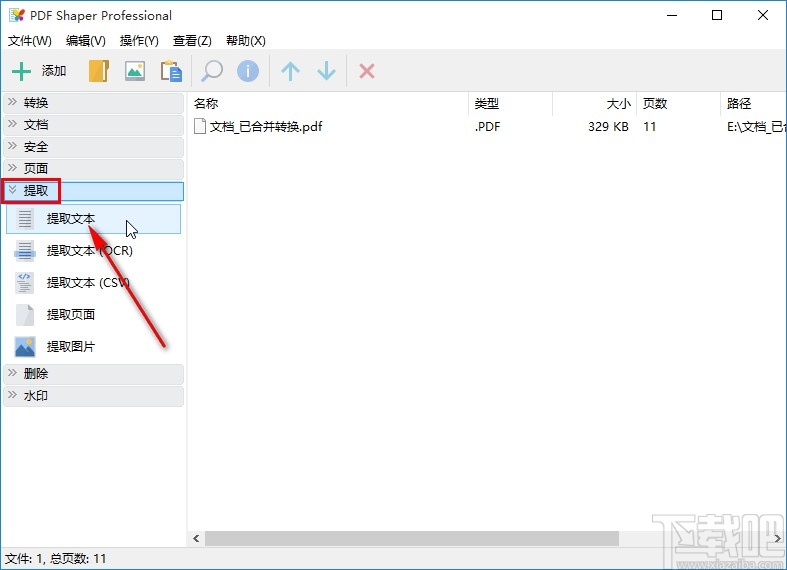The width and height of the screenshot is (787, 570).
Task: Open the 帮助(X) menu
Action: tap(246, 41)
